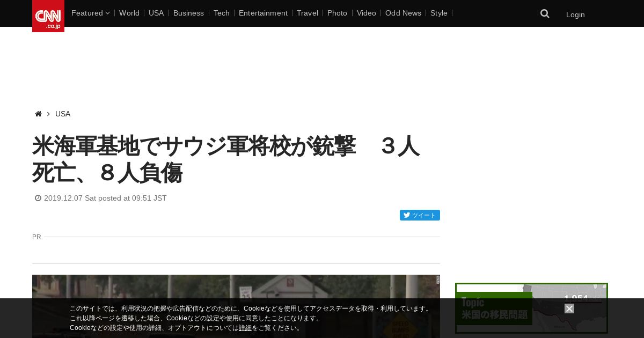This screenshot has height=338, width=644.
Task: Click the USA breadcrumb link
Action: [63, 114]
